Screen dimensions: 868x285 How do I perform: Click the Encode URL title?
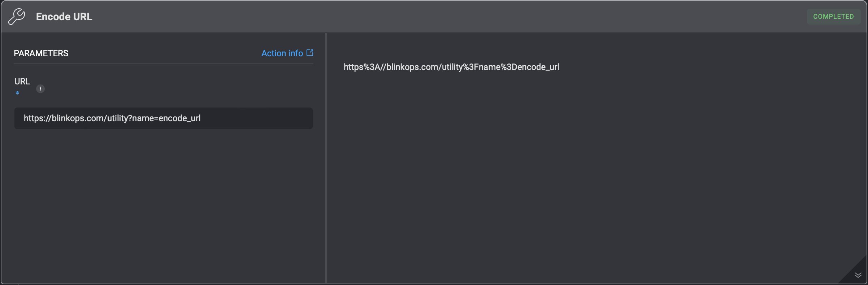(x=64, y=17)
